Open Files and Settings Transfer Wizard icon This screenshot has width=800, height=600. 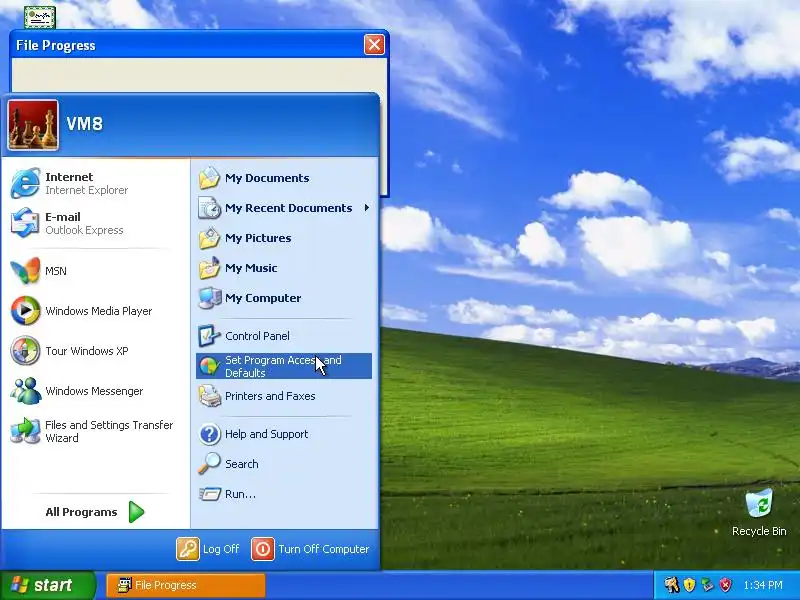click(x=25, y=431)
